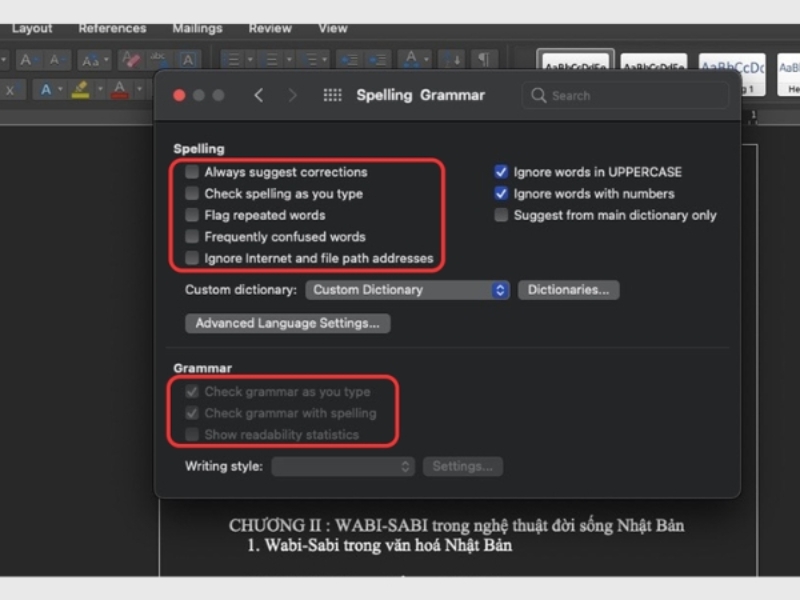The image size is (800, 600).
Task: Click the increase font size icon
Action: [x=28, y=59]
